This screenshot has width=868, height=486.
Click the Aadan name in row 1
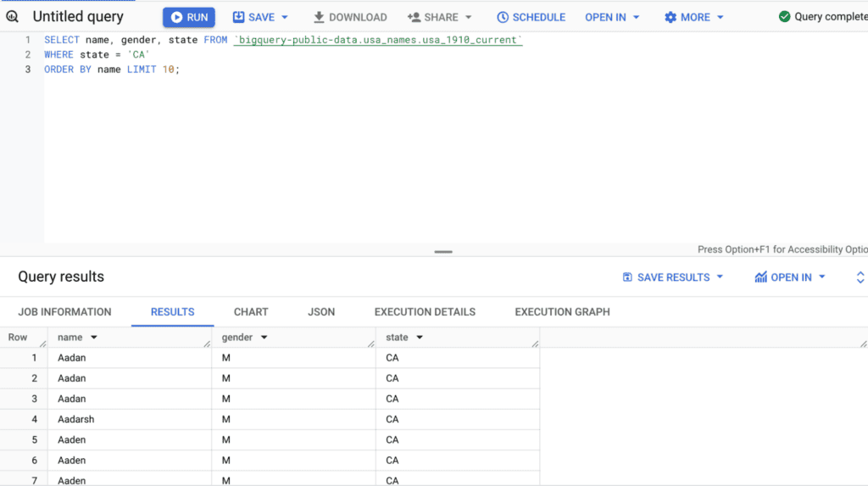(x=72, y=357)
